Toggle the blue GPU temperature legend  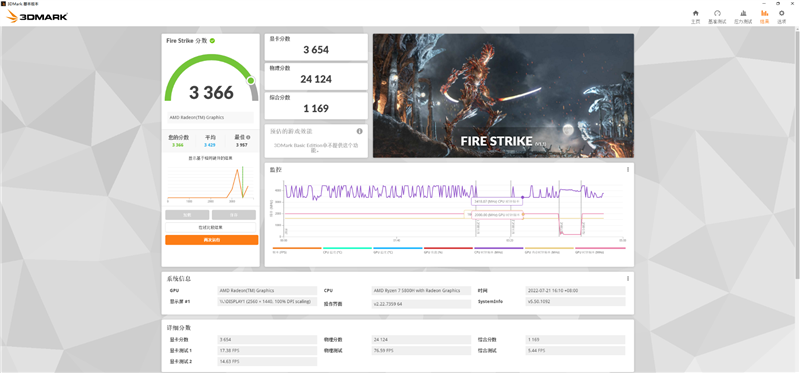[x=397, y=250]
